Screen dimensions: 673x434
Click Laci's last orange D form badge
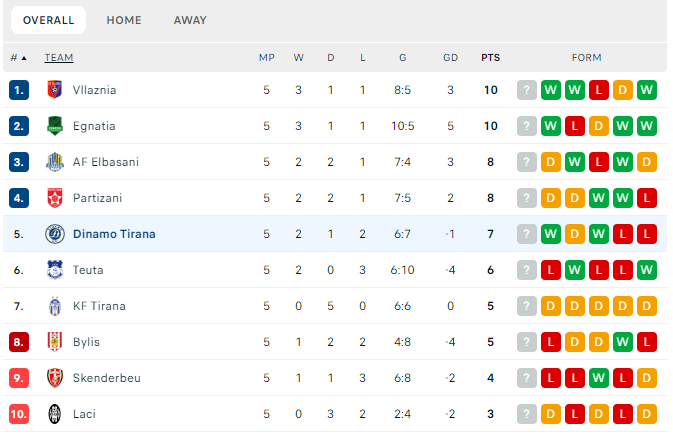647,414
